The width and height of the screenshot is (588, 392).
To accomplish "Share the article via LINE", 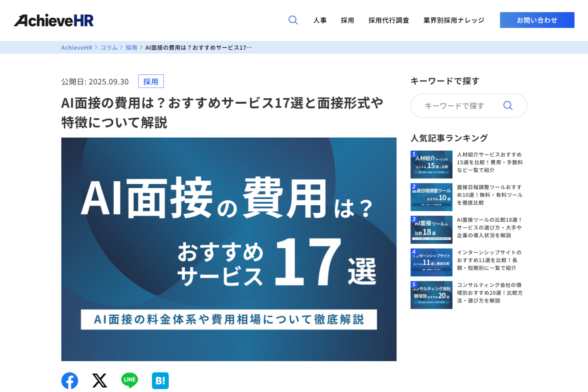I will (130, 380).
